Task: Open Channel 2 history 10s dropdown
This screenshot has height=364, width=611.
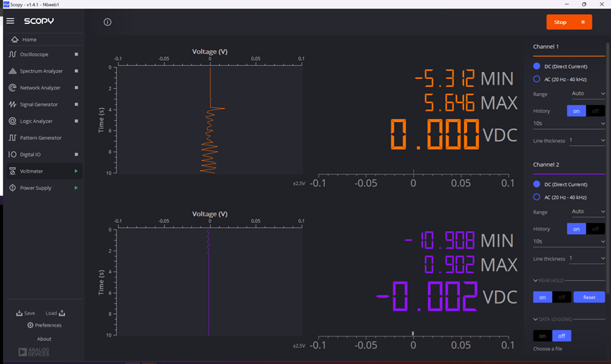Action: coord(569,241)
